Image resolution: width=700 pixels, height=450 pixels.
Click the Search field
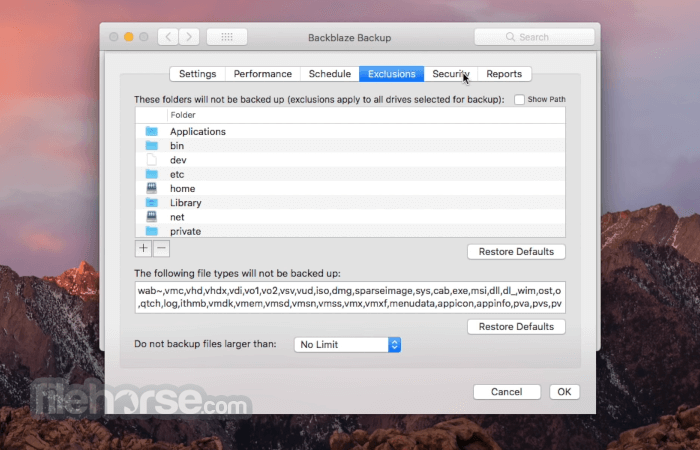point(534,37)
